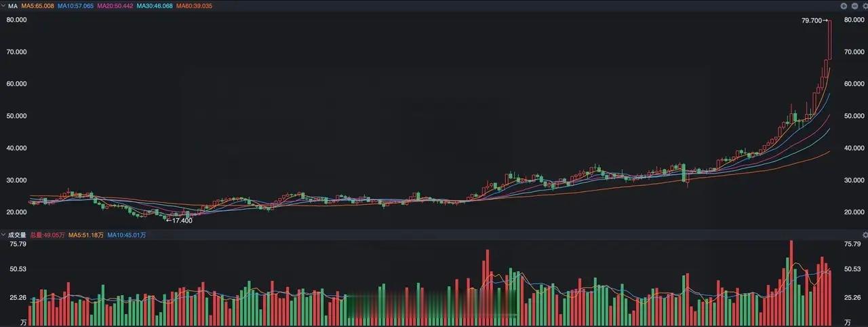
Task: Click the MA5:65.008 legend value
Action: 38,5
